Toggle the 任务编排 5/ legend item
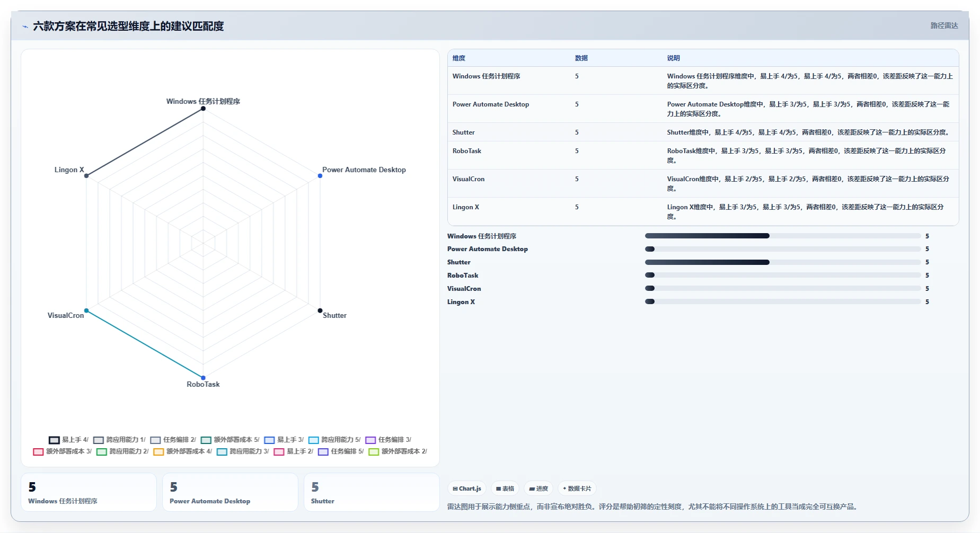The image size is (980, 533). (341, 451)
